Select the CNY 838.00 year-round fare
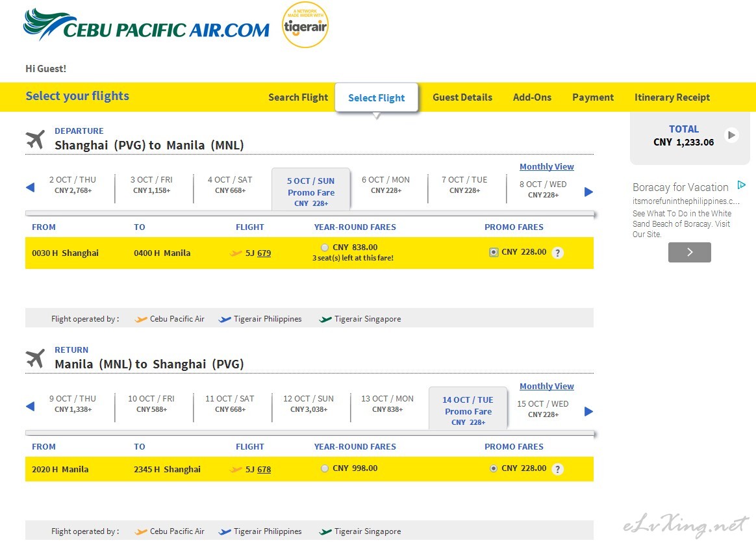 [325, 248]
